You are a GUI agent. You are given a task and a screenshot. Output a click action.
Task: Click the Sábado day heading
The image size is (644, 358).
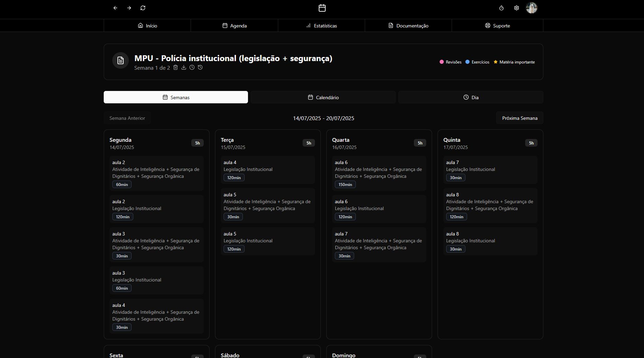tap(230, 355)
